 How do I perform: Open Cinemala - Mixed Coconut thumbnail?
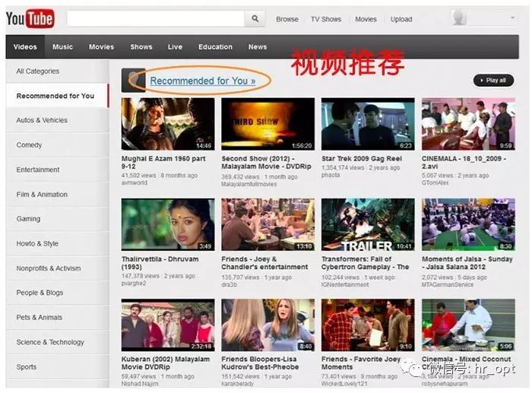[468, 325]
